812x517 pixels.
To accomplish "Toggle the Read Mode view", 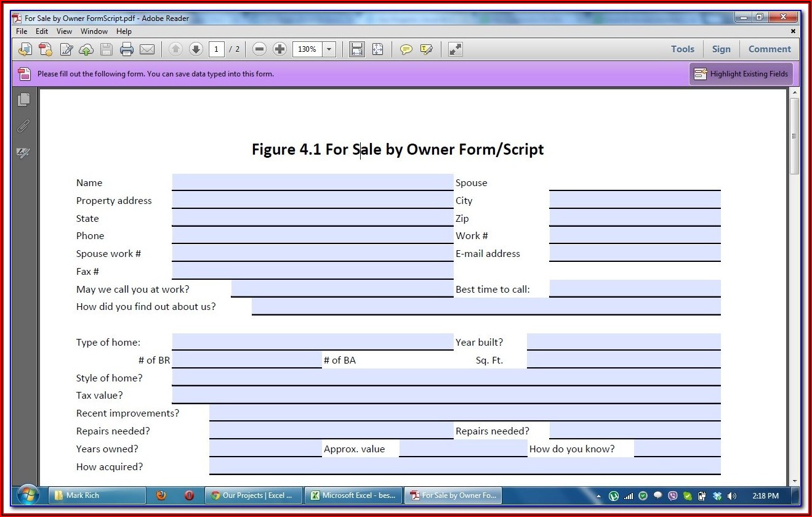I will (456, 49).
